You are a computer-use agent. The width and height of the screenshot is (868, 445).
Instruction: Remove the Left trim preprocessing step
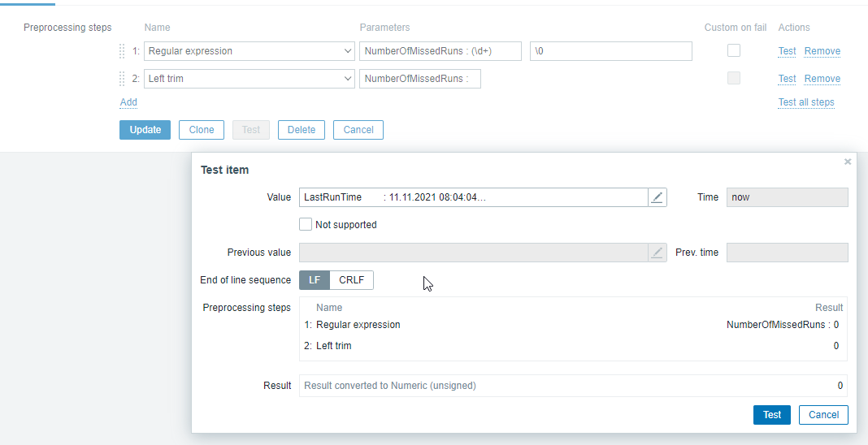click(x=822, y=79)
